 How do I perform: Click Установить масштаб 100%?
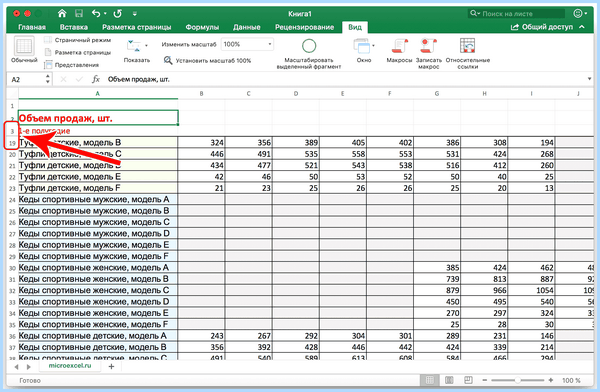click(207, 60)
